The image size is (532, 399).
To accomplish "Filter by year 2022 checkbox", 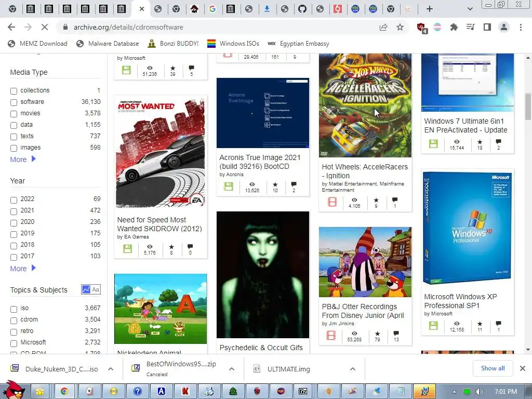I will [x=14, y=200].
